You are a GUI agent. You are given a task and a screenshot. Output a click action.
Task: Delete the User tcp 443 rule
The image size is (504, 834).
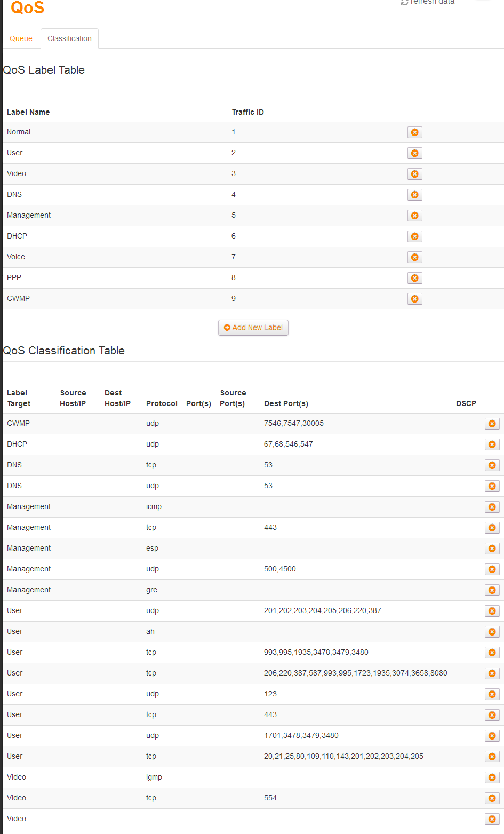pos(492,715)
